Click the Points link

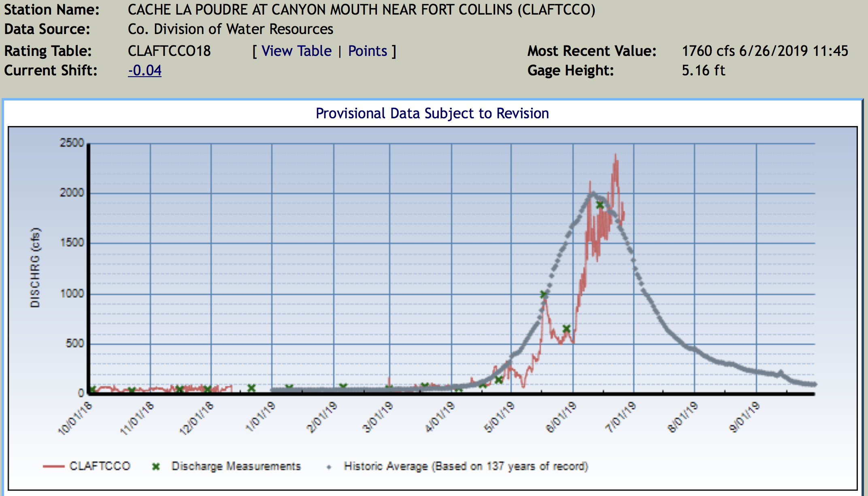[368, 51]
